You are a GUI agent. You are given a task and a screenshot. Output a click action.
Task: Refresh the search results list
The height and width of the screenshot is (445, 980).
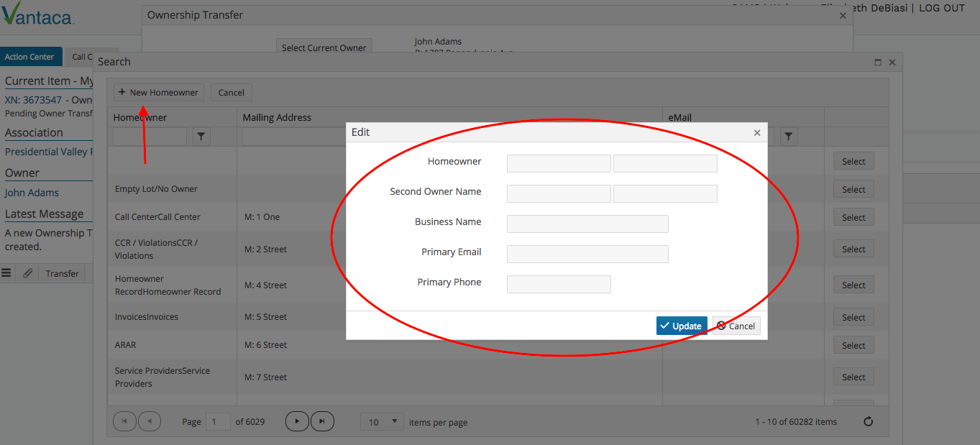868,421
